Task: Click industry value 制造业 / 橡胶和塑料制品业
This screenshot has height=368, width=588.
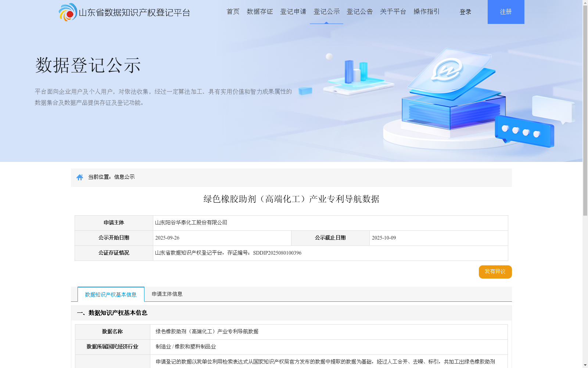Action: coord(186,347)
